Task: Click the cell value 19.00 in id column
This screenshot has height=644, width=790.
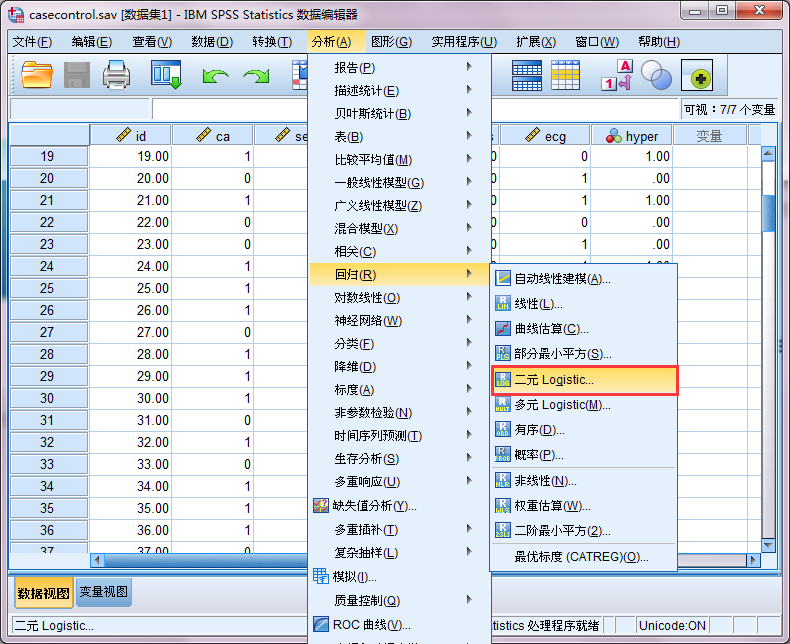Action: [x=130, y=156]
